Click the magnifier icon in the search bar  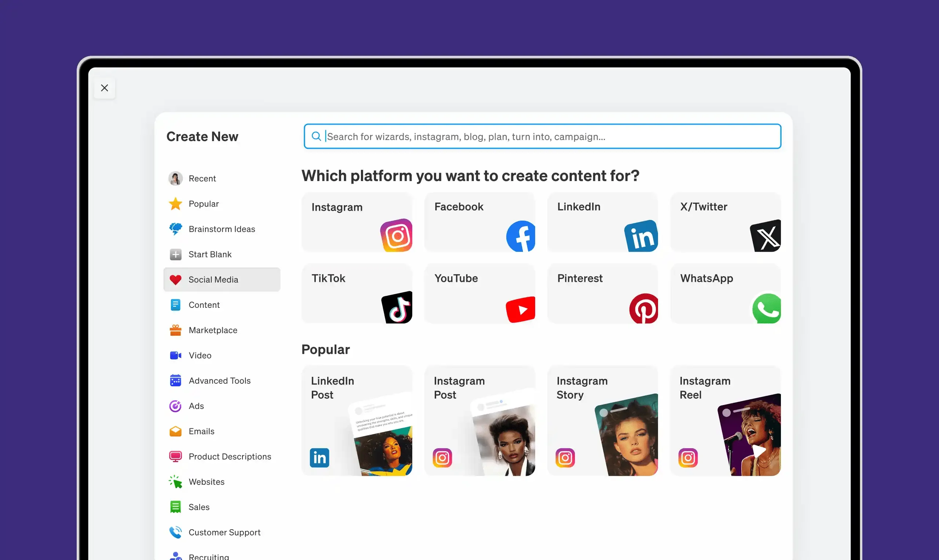[316, 136]
